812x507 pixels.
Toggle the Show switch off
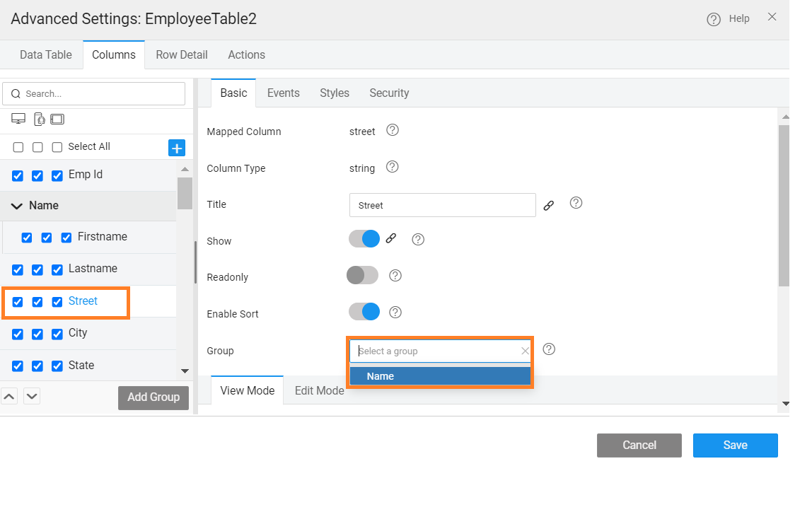tap(364, 239)
